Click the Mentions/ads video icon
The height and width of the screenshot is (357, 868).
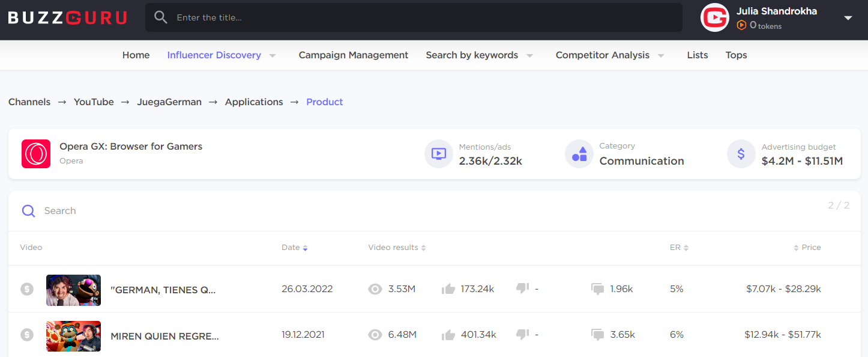point(439,154)
